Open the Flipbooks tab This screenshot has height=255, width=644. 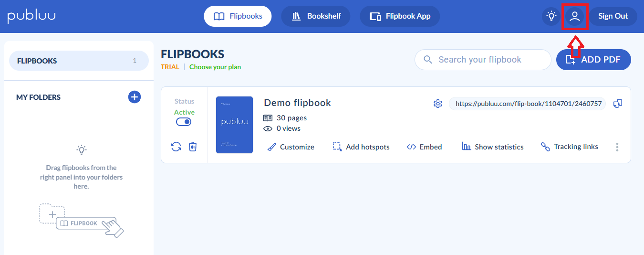pos(238,16)
